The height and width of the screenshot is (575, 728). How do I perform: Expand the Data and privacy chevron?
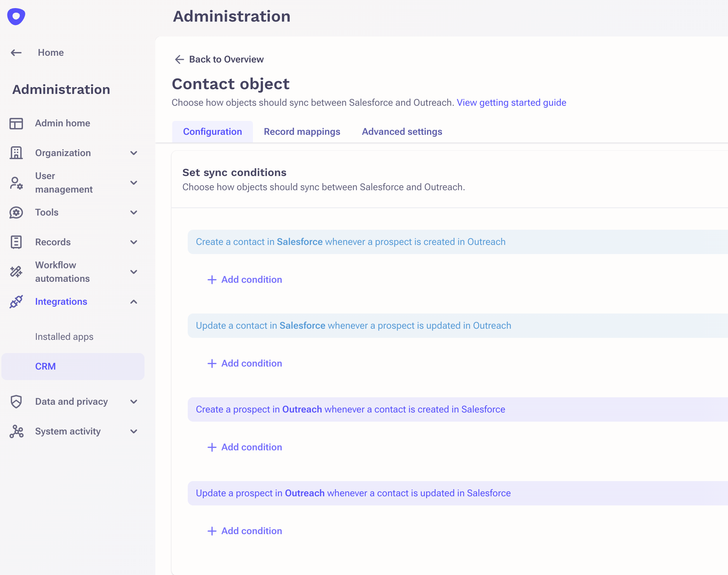click(134, 402)
